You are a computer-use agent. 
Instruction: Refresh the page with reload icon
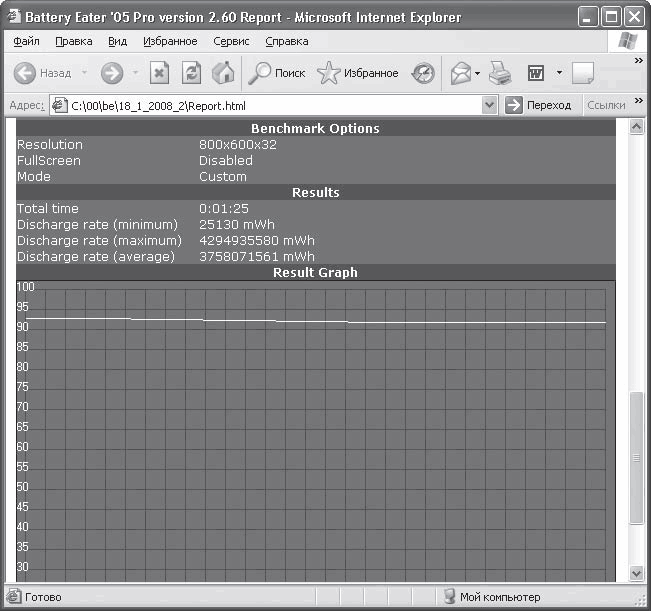pos(191,73)
